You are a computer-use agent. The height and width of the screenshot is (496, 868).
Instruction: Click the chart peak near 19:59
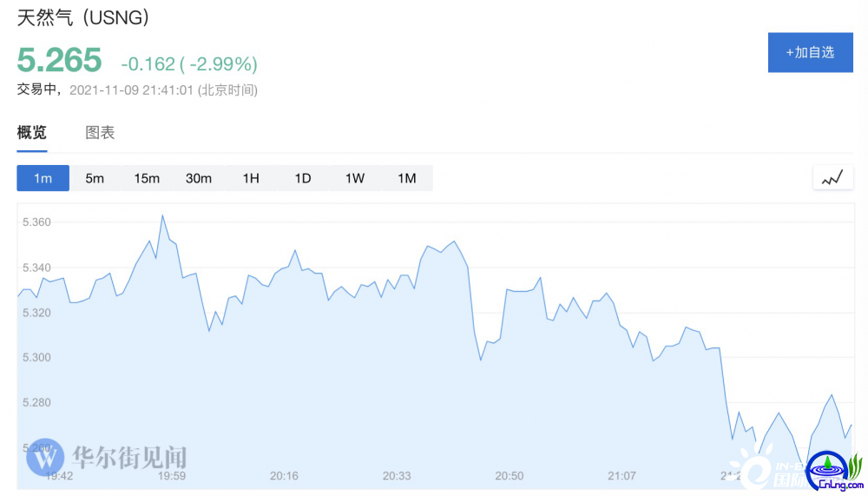163,215
